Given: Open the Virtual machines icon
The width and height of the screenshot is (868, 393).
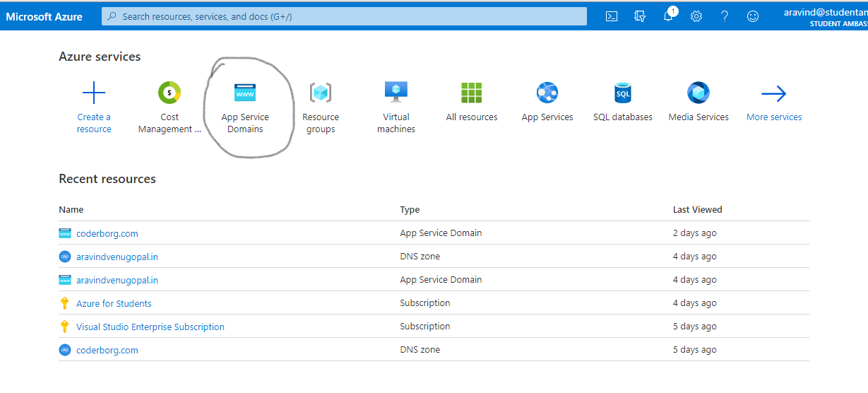Looking at the screenshot, I should point(396,93).
